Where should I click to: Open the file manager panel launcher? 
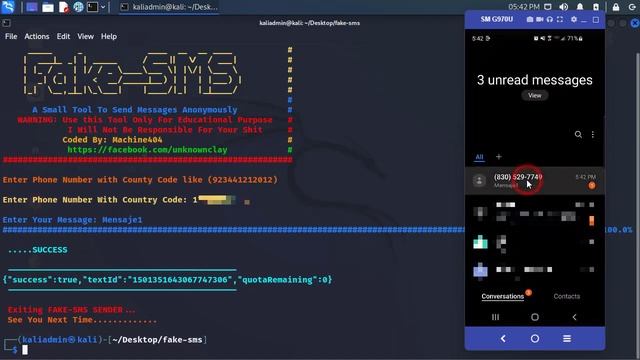coord(48,7)
